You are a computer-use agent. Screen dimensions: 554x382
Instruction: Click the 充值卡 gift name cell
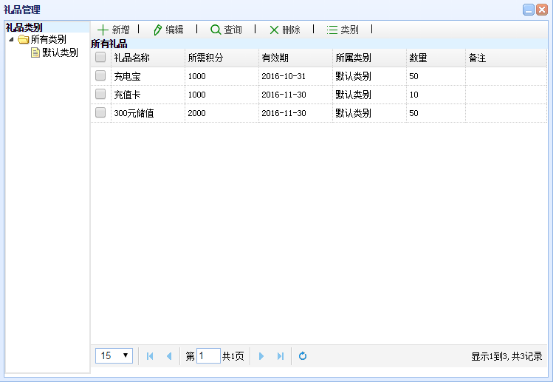(148, 95)
